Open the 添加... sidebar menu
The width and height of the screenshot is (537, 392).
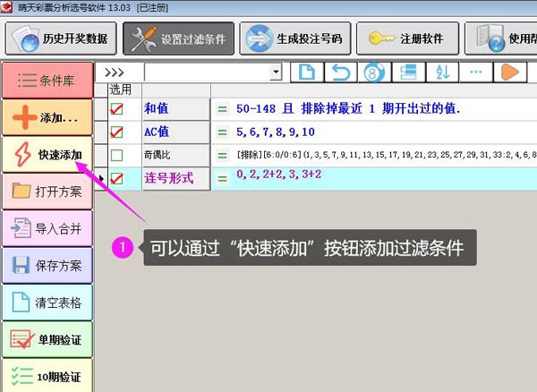click(x=47, y=117)
